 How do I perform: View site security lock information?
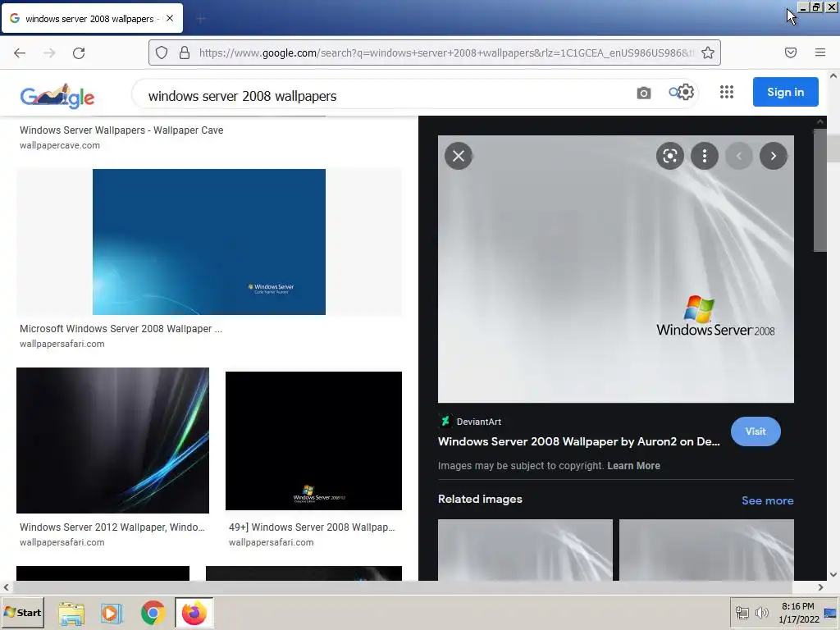pos(185,52)
